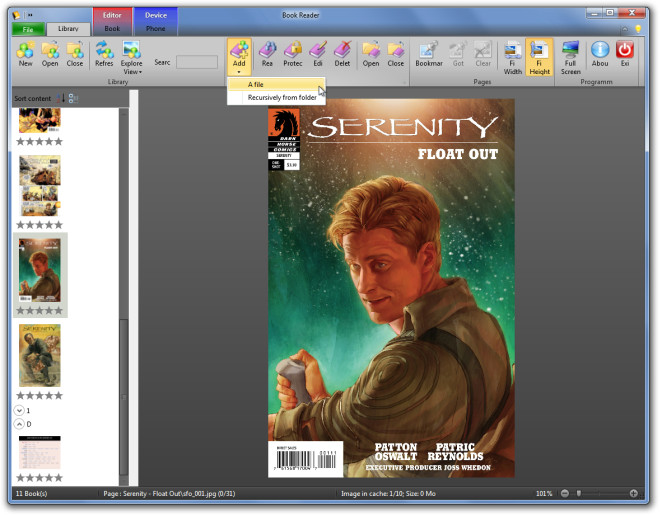The image size is (660, 515).
Task: Click the quick access application icon in title bar
Action: tap(16, 15)
